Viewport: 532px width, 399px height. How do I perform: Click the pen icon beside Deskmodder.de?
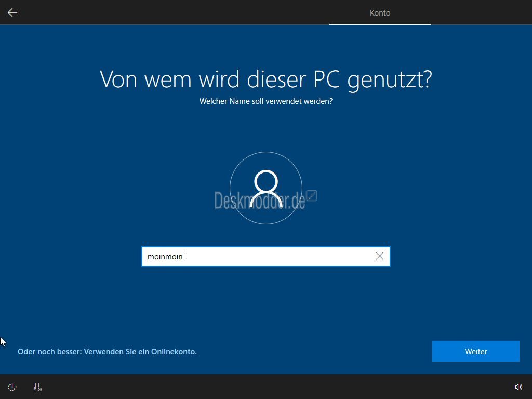pyautogui.click(x=312, y=196)
